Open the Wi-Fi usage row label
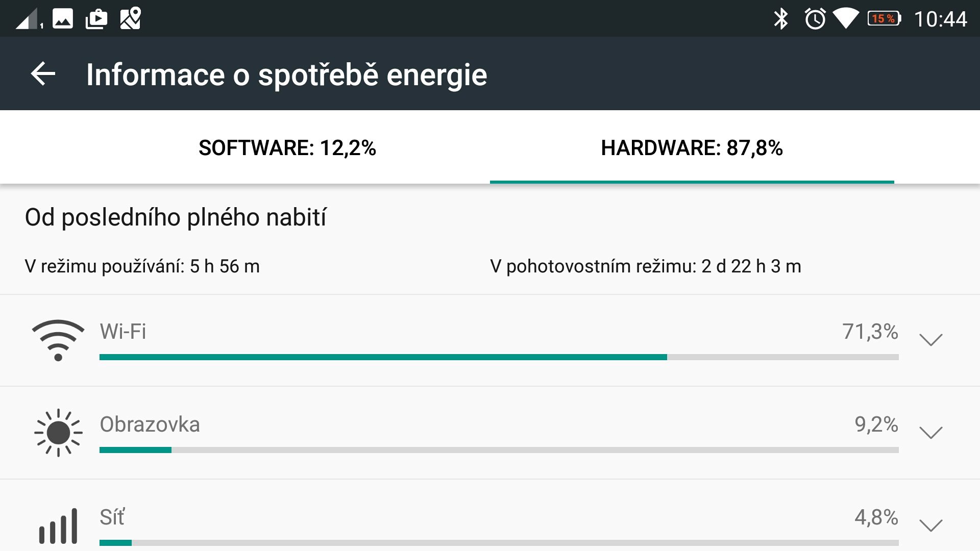Image resolution: width=980 pixels, height=551 pixels. [x=123, y=332]
